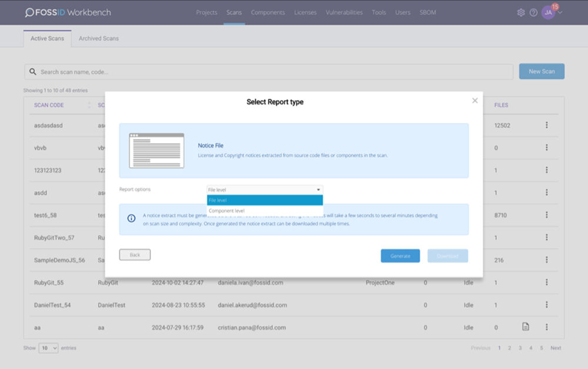
Task: Open the help question mark icon
Action: (533, 12)
